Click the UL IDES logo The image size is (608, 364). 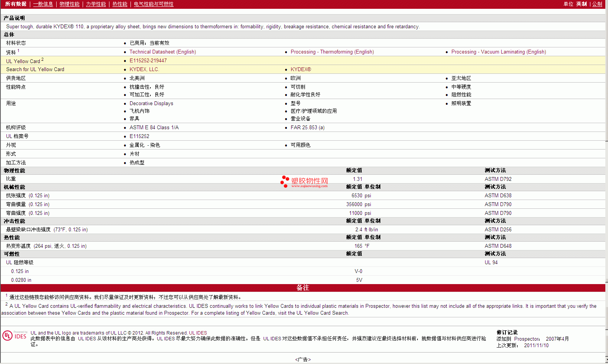point(15,336)
